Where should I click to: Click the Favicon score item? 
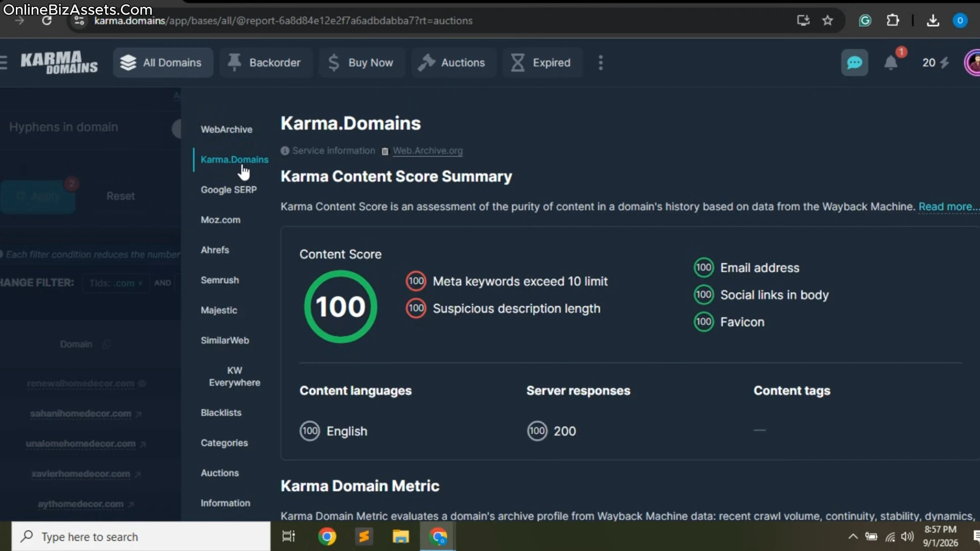click(x=729, y=322)
